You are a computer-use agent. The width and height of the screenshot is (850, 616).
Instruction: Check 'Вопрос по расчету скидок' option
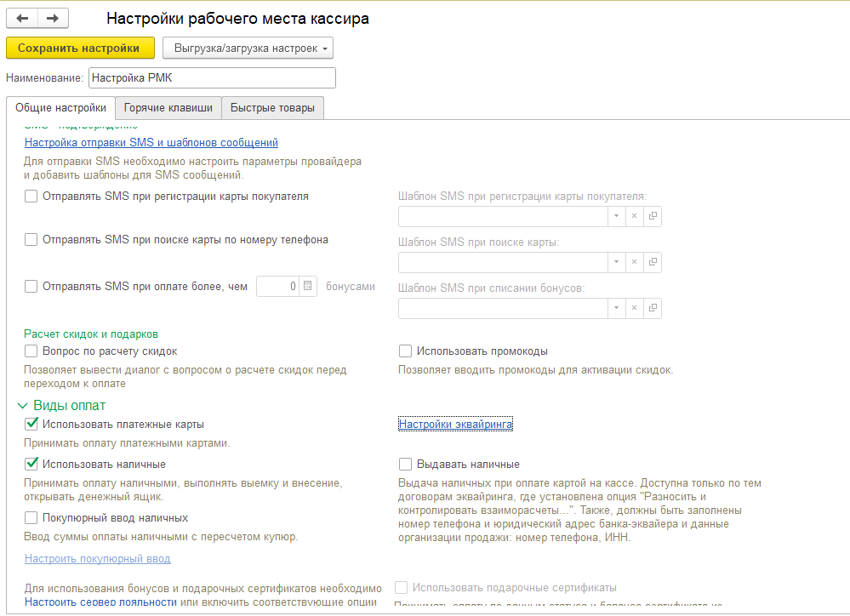click(31, 351)
